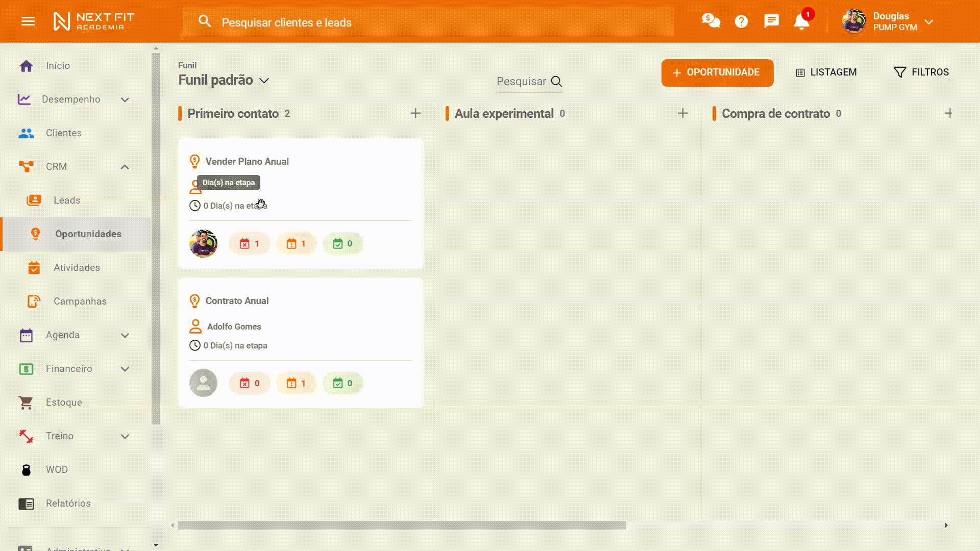Viewport: 980px width, 551px height.
Task: Click the notifications bell icon
Action: click(801, 21)
